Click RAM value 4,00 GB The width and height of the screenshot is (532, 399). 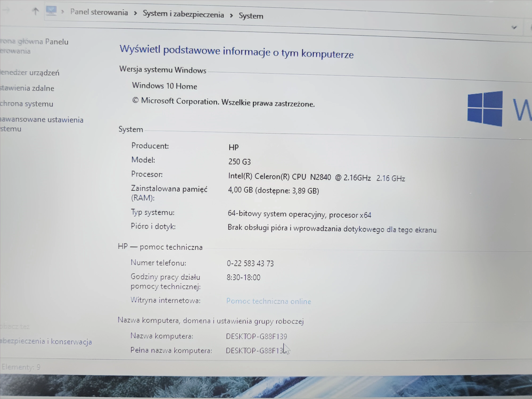click(x=274, y=190)
